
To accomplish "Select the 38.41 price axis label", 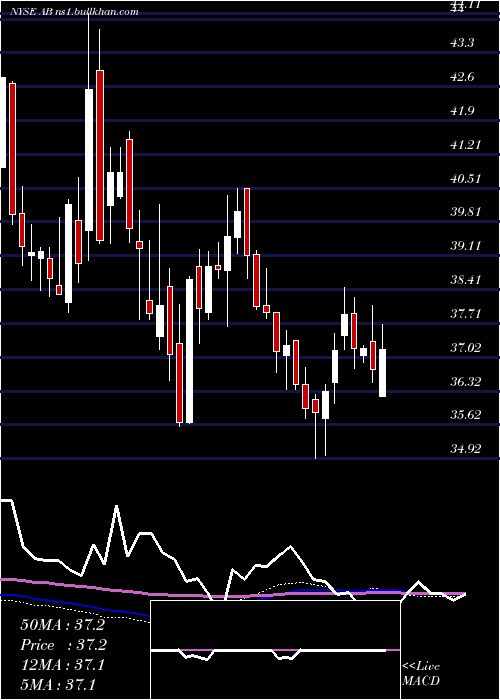I will pos(465,280).
